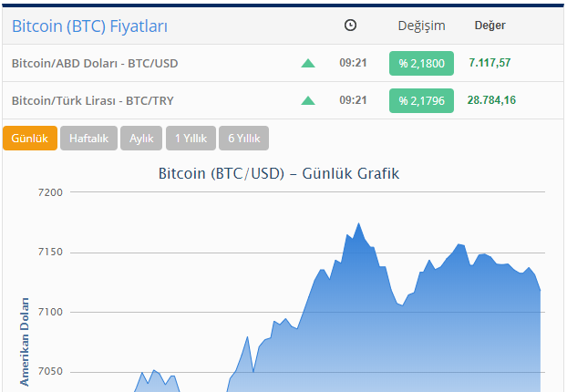Click the 09:21 time in BTC/TRY row
This screenshot has width=567, height=392.
pyautogui.click(x=353, y=99)
